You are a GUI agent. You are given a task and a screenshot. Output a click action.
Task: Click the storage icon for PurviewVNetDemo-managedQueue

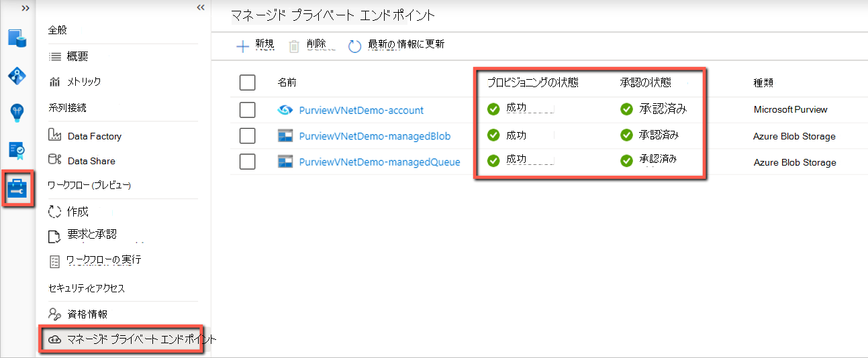285,162
